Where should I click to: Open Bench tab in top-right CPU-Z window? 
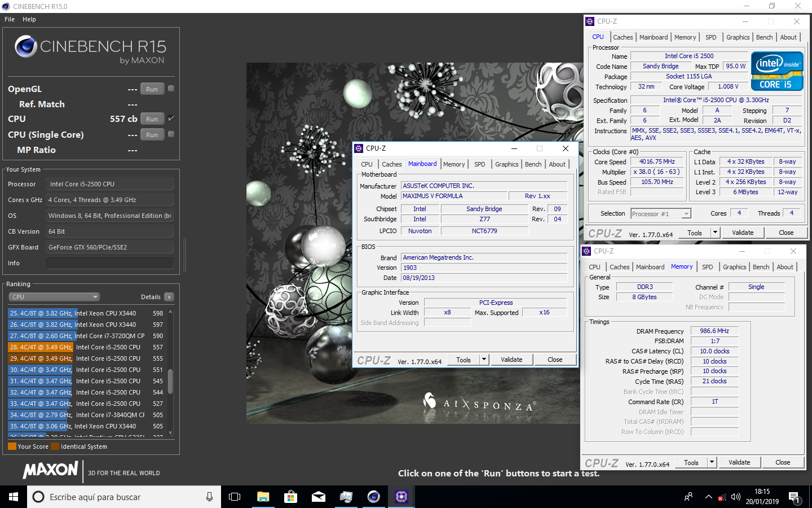[x=764, y=37]
